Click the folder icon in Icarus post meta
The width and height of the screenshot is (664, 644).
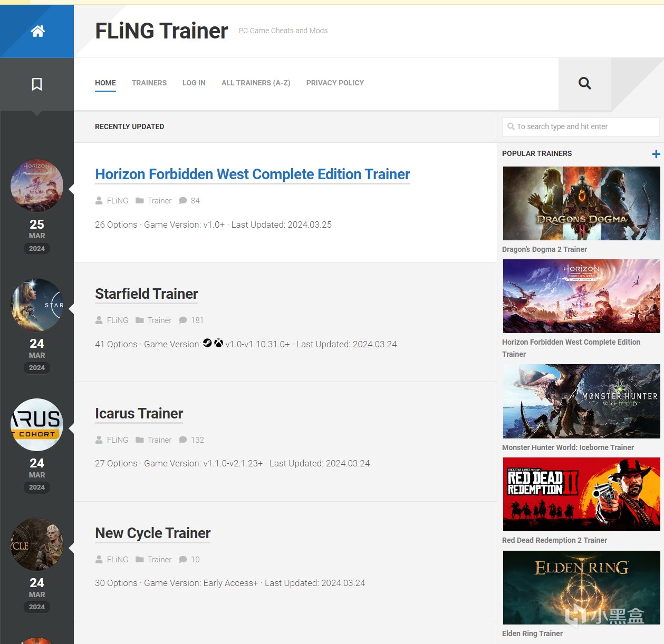(140, 440)
